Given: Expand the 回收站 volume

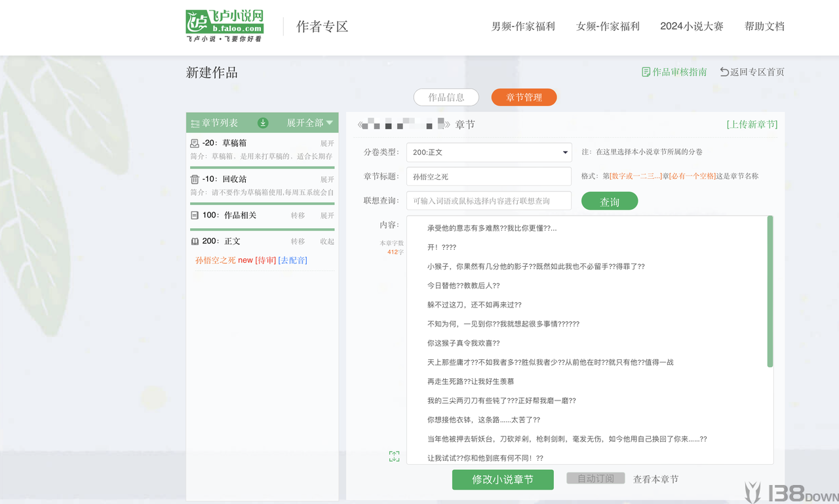Looking at the screenshot, I should pyautogui.click(x=327, y=179).
